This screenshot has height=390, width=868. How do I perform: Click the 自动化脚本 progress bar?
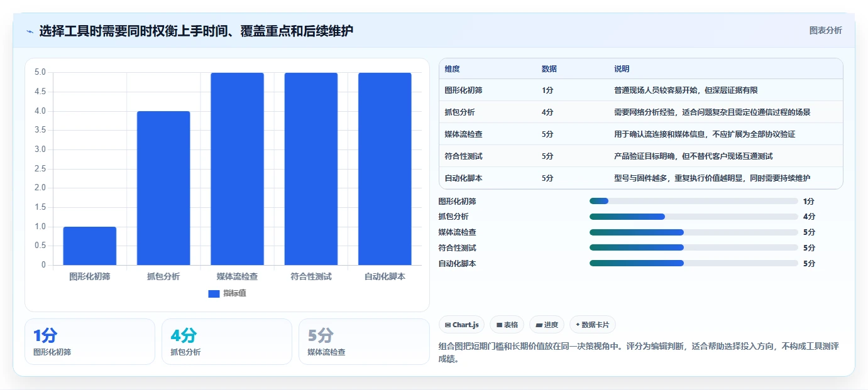[x=694, y=263]
